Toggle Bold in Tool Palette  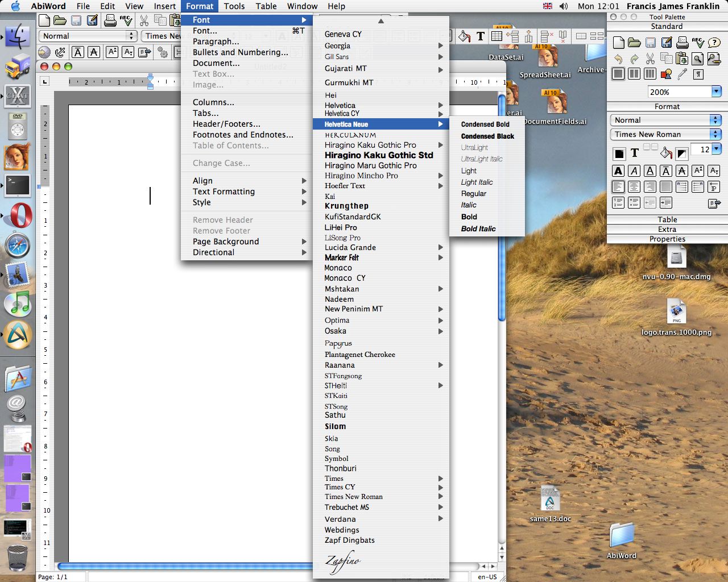click(618, 170)
